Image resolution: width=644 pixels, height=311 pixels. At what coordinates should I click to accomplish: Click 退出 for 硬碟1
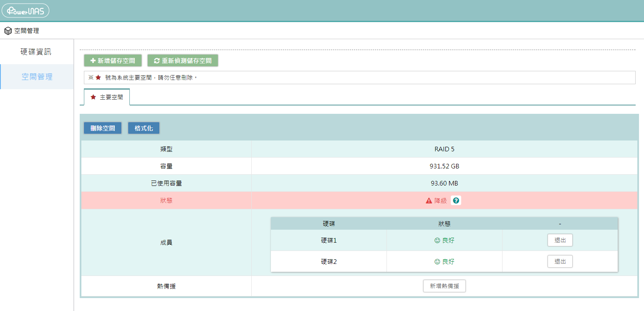(560, 240)
